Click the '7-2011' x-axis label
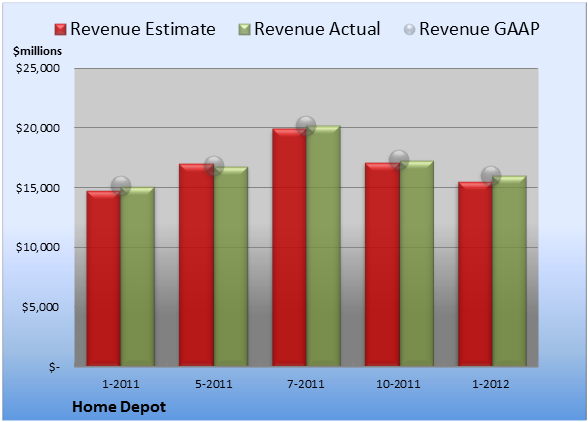Viewport: 588px width, 422px height. 306,384
